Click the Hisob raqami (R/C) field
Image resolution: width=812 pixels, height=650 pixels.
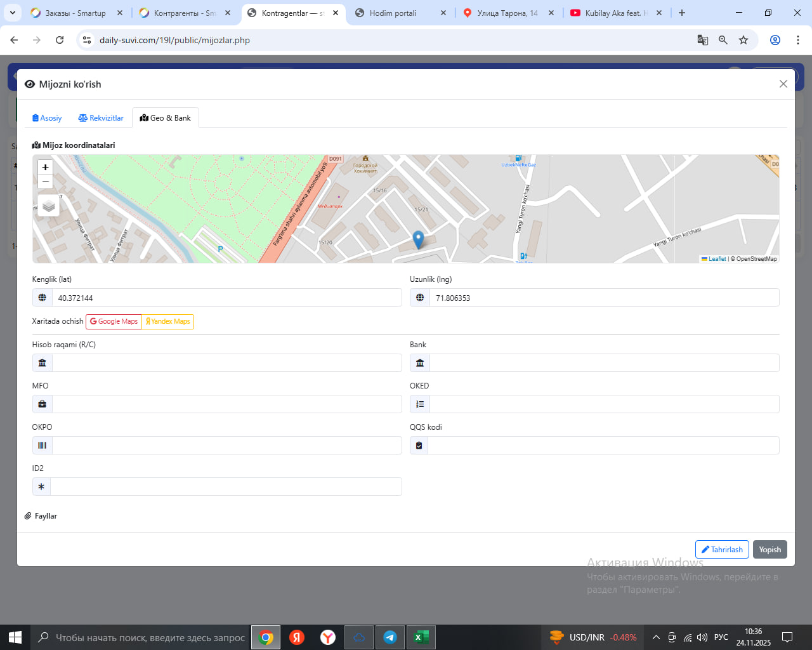226,363
